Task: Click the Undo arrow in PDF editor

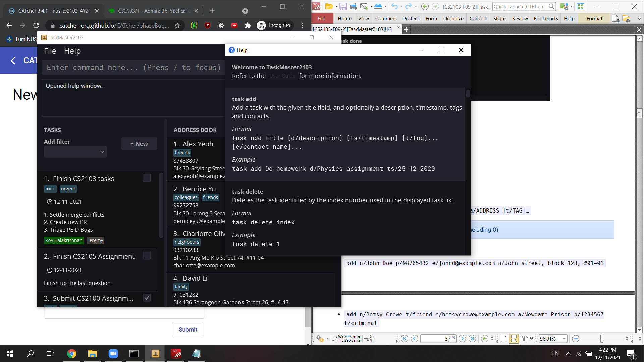Action: coord(394,6)
